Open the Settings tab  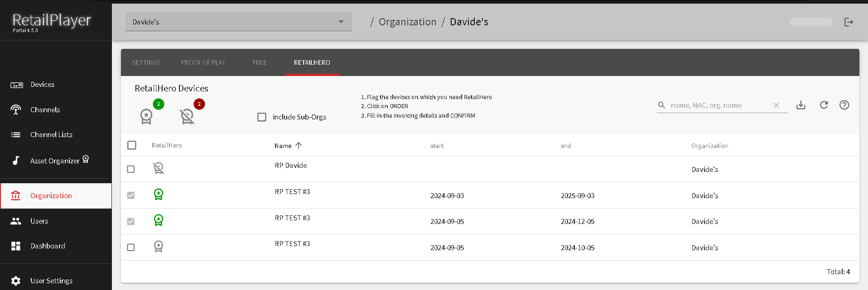pyautogui.click(x=146, y=62)
